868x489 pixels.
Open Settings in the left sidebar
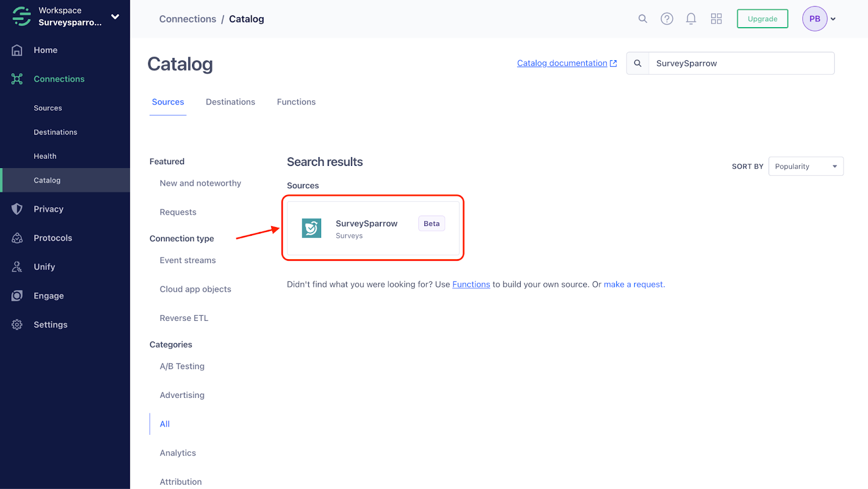pos(50,325)
